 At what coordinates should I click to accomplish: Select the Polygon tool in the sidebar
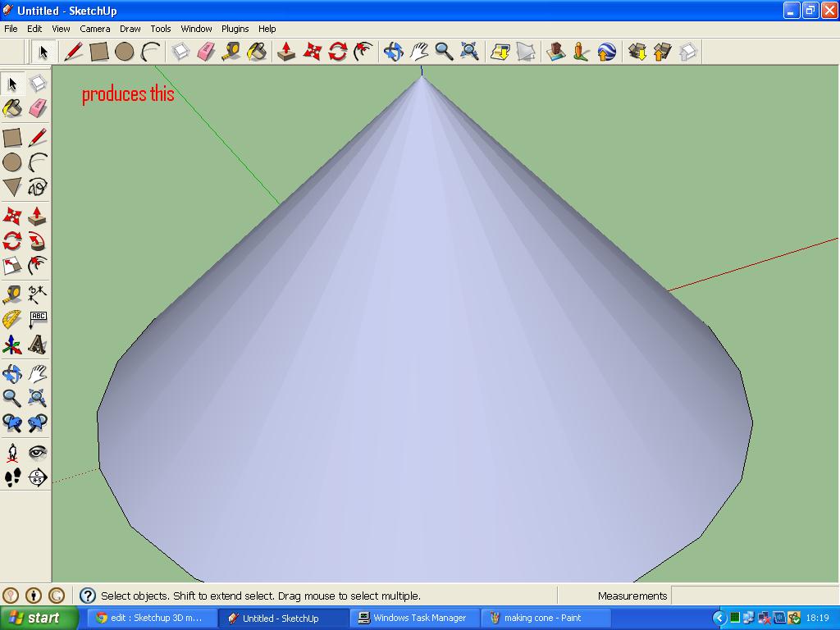[11, 188]
